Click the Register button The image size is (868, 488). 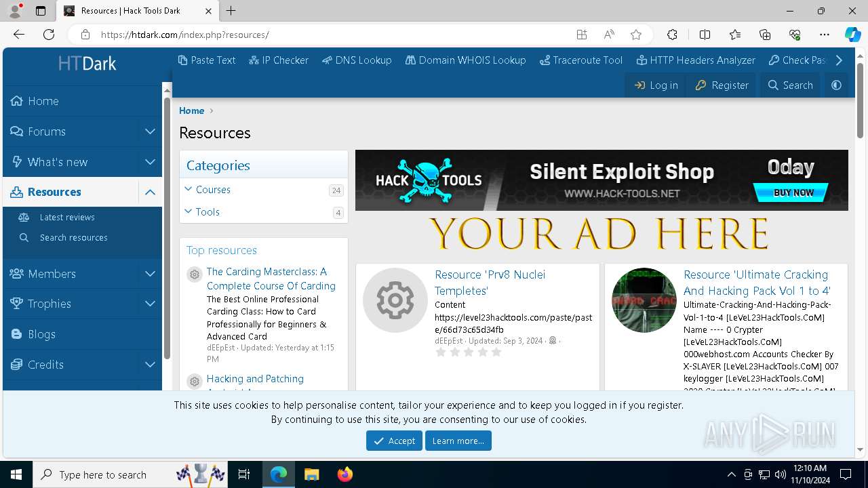722,85
